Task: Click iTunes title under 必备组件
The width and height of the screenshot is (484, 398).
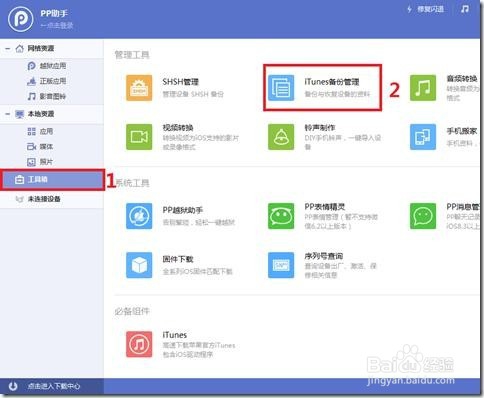Action: 175,335
